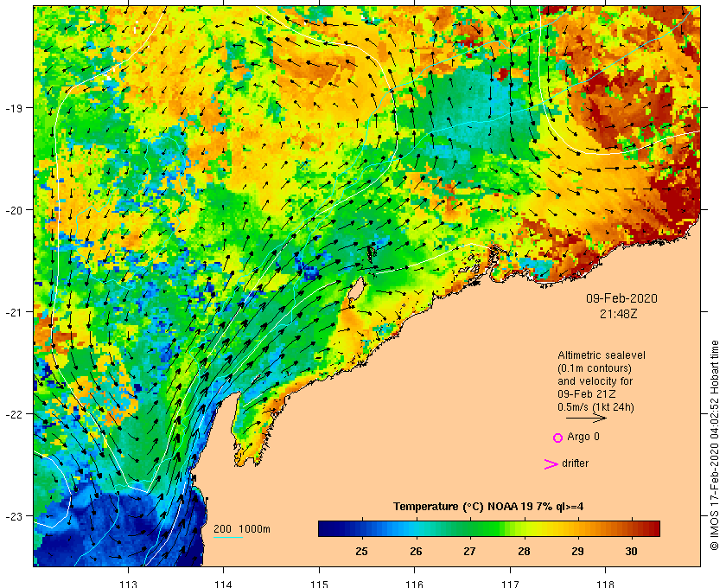
Task: Click the colorbar tick label '27'
Action: pyautogui.click(x=469, y=552)
